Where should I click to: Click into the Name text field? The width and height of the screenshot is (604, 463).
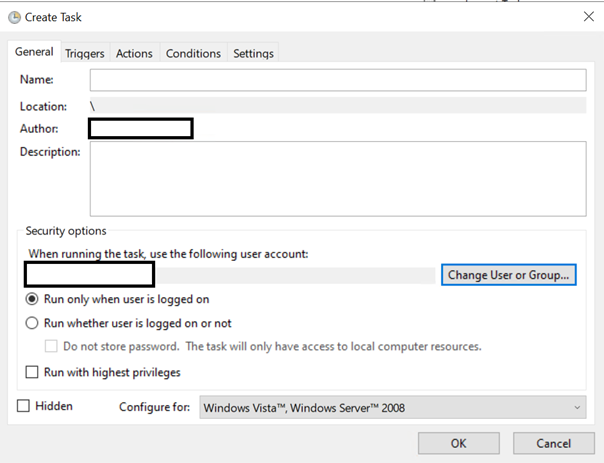pyautogui.click(x=337, y=80)
